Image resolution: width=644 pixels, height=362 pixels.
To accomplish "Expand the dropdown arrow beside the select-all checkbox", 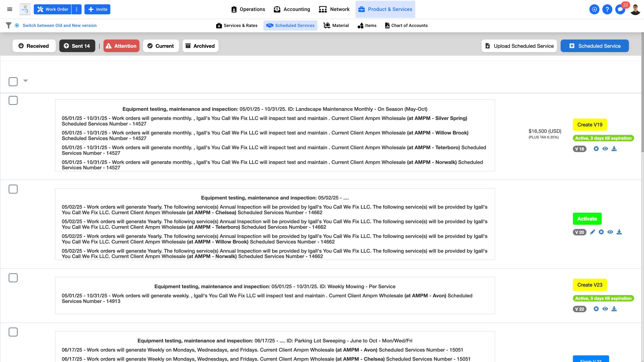I will coord(26,81).
